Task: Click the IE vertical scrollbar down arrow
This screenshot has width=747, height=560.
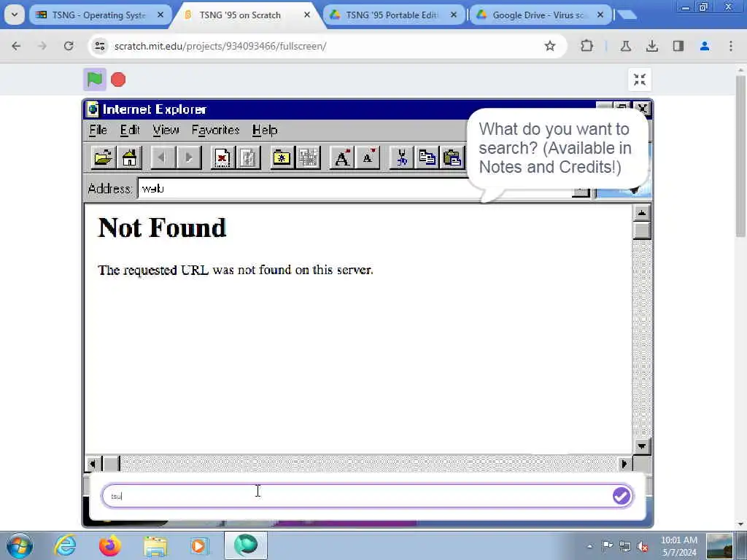Action: point(642,446)
